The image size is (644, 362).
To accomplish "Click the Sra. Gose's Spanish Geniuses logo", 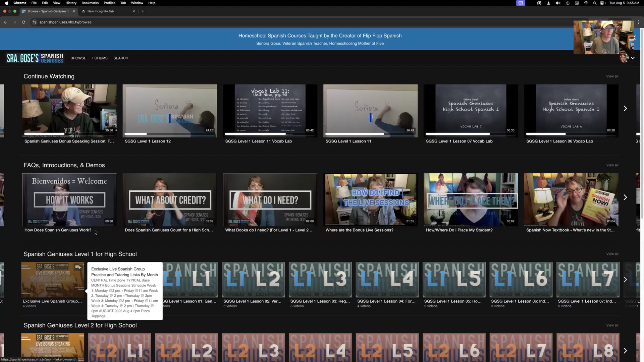I will [35, 58].
